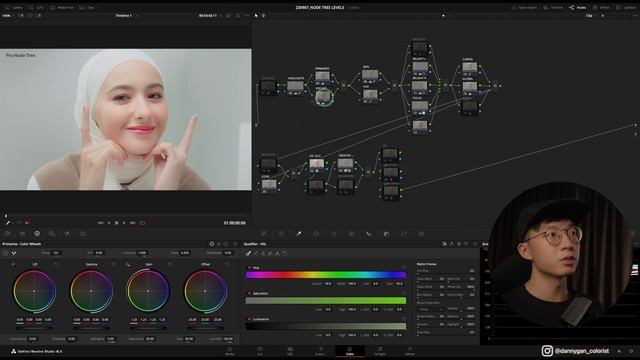
Task: Click the qualifier invert icon
Action: (x=284, y=253)
